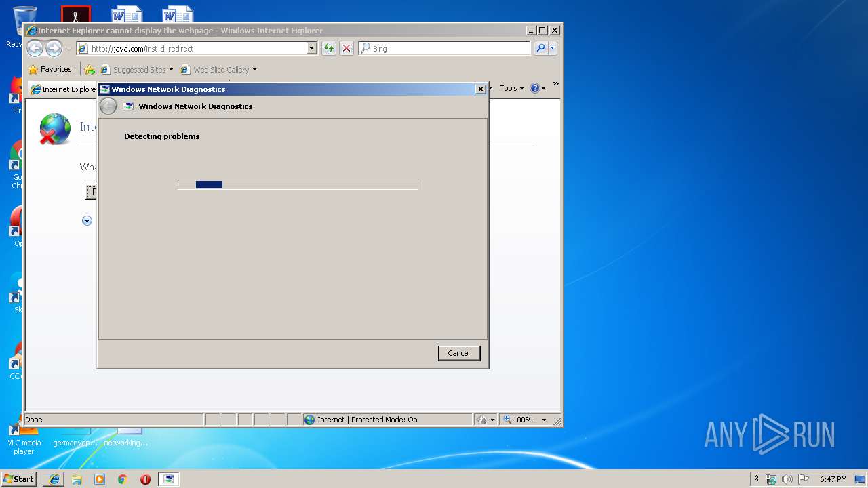
Task: Open Web Slice Gallery in the favorites bar
Action: point(216,70)
